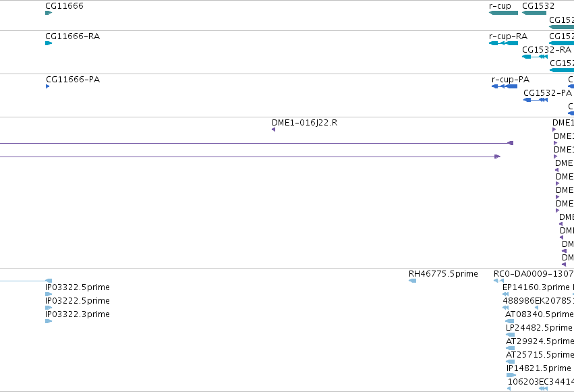Click the r-cup gene arrow glyph
The width and height of the screenshot is (574, 392).
coord(503,13)
